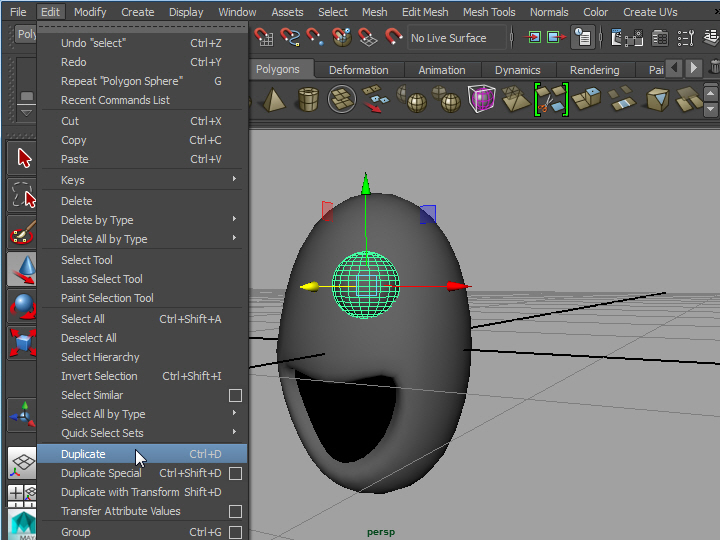Open the Transfer Attribute Values option box
The width and height of the screenshot is (720, 540).
(x=236, y=511)
